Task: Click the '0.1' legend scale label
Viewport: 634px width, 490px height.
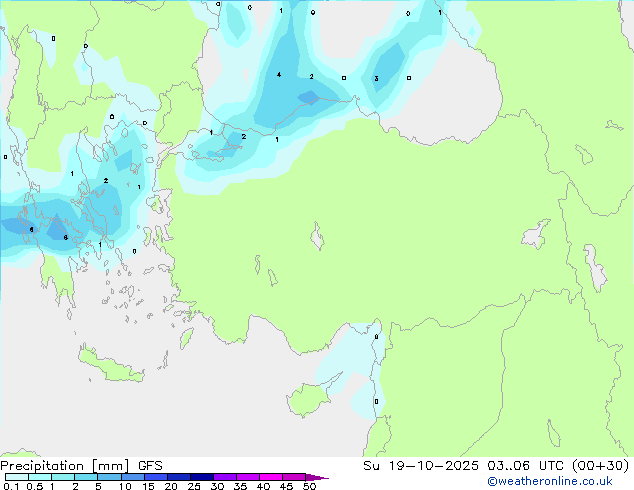Action: click(11, 486)
